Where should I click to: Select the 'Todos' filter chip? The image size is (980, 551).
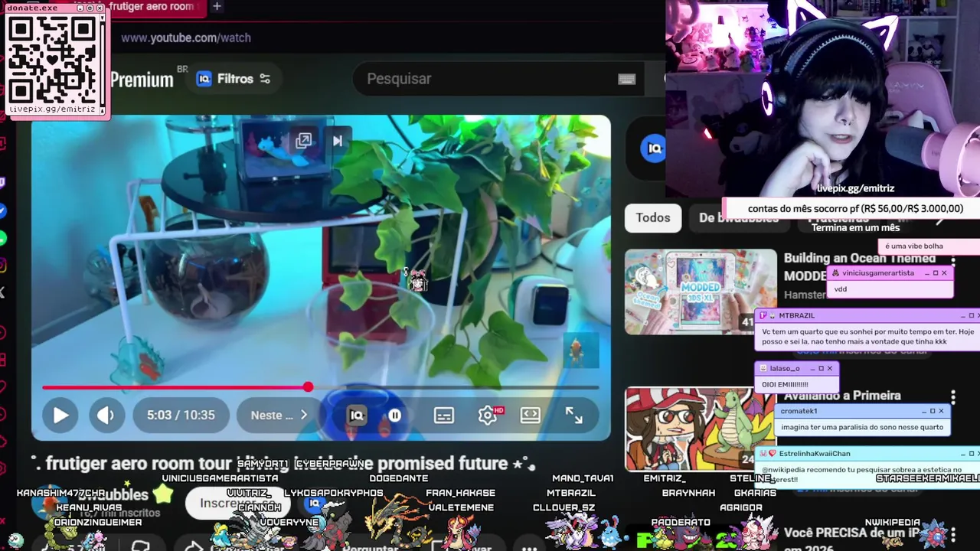pos(653,217)
